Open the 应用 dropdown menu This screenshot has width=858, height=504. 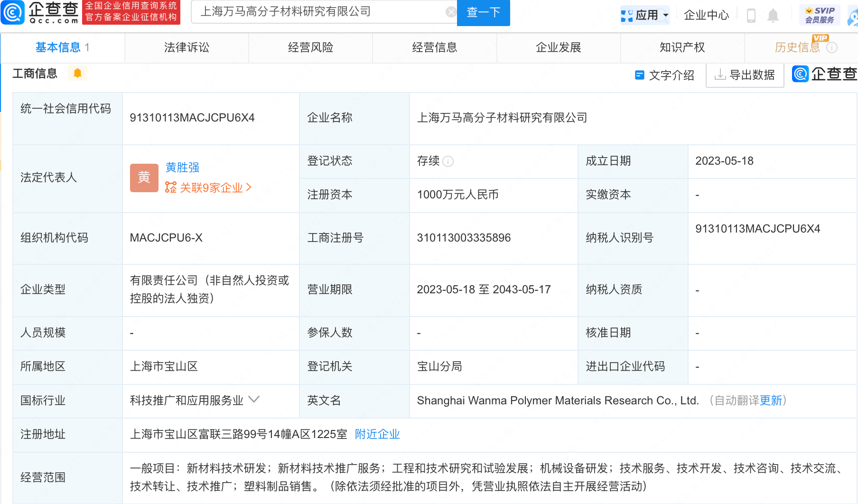click(645, 15)
